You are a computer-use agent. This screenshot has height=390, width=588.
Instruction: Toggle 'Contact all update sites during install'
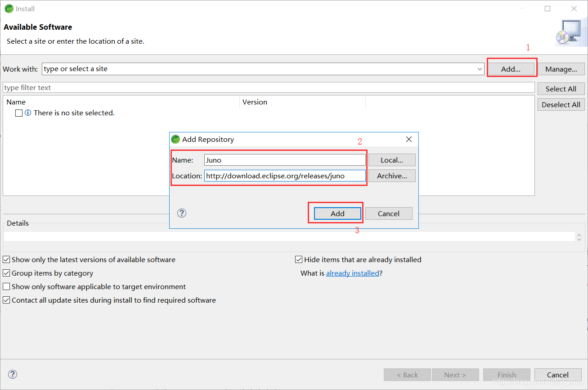6,300
